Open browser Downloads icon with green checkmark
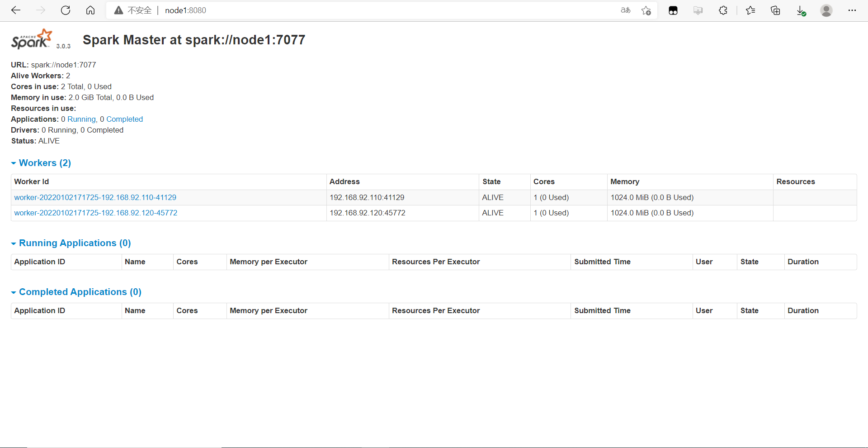This screenshot has height=448, width=868. [801, 10]
